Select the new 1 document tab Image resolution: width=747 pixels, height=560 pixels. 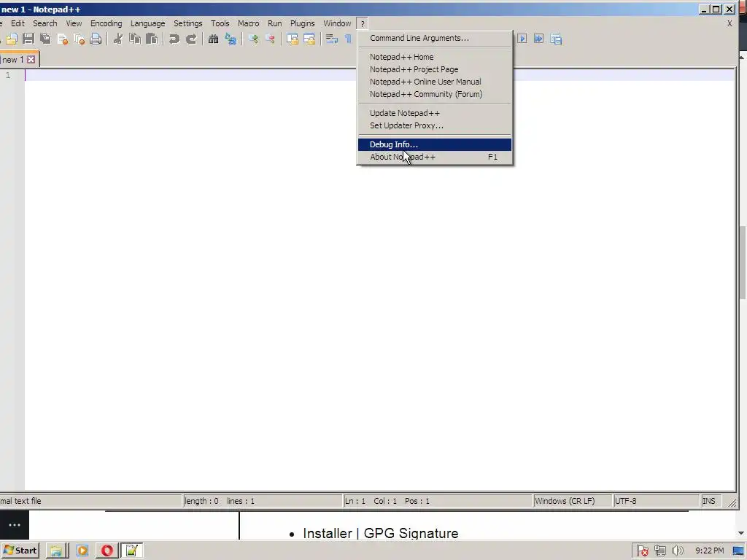[x=12, y=60]
